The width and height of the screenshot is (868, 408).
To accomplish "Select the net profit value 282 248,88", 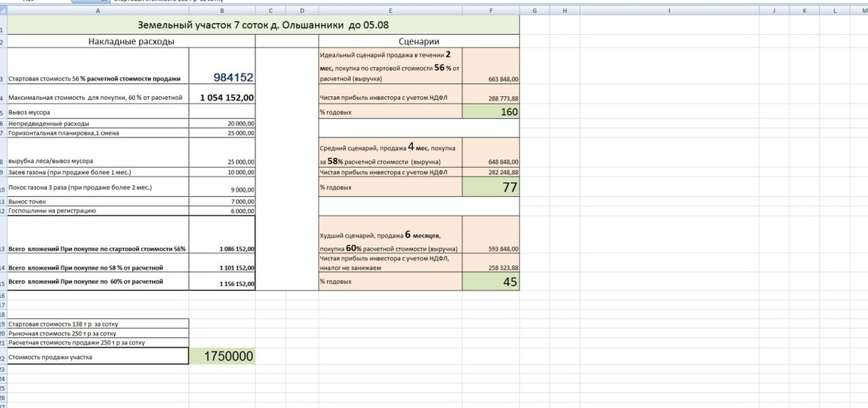I will coord(491,172).
